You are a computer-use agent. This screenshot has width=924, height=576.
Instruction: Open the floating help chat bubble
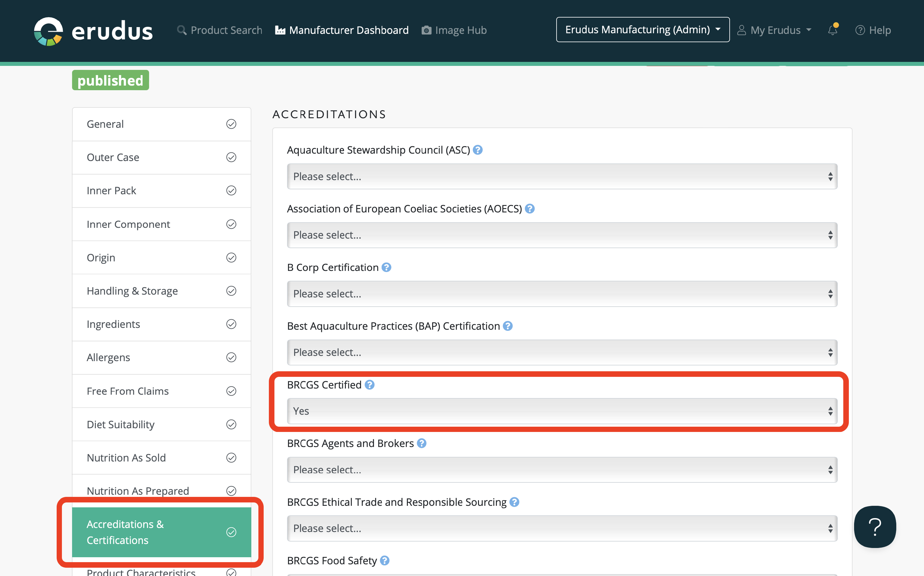coord(875,527)
